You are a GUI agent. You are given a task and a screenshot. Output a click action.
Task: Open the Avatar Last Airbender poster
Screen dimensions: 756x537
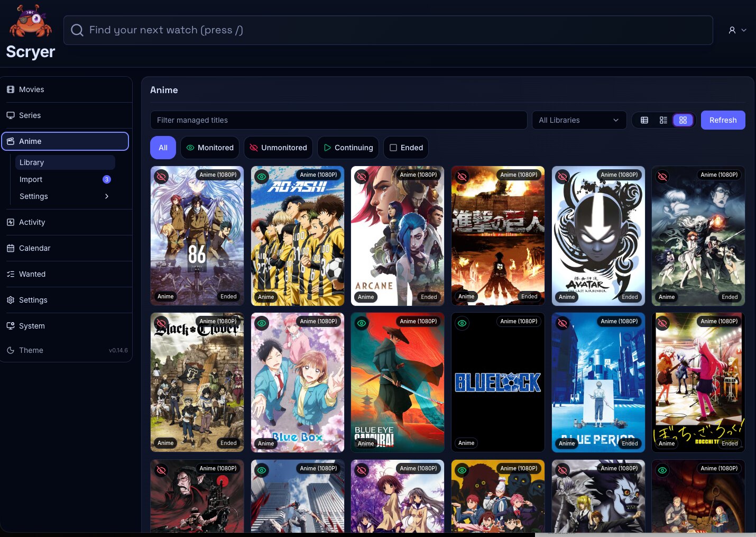tap(598, 236)
